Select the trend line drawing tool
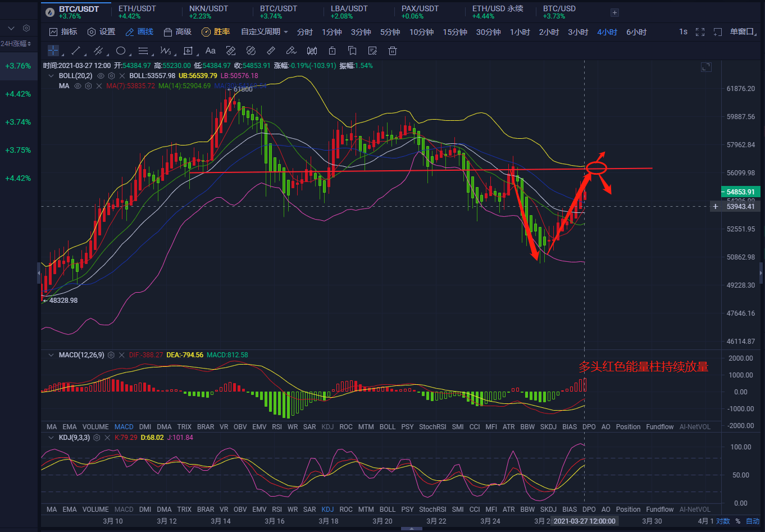Viewport: 765px width, 532px height. coord(75,51)
